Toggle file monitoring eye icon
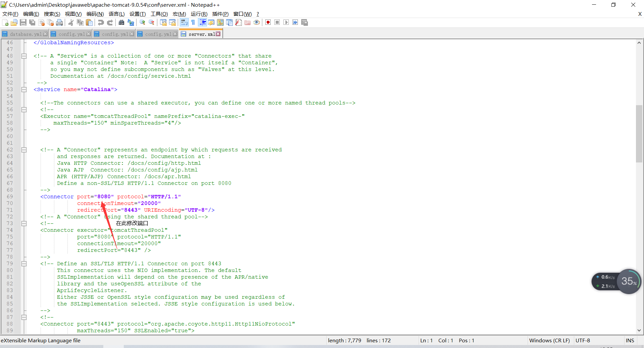644x348 pixels. pyautogui.click(x=257, y=22)
